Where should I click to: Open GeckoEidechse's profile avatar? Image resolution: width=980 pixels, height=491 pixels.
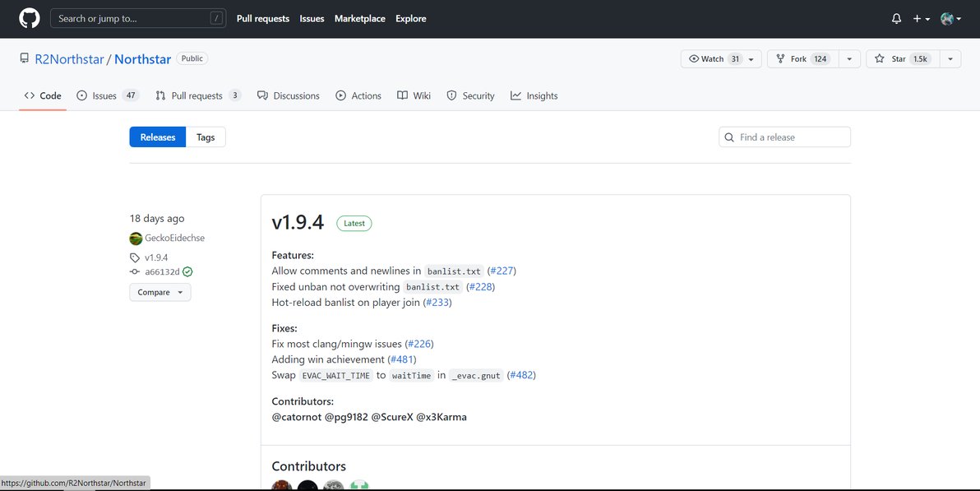pyautogui.click(x=136, y=239)
